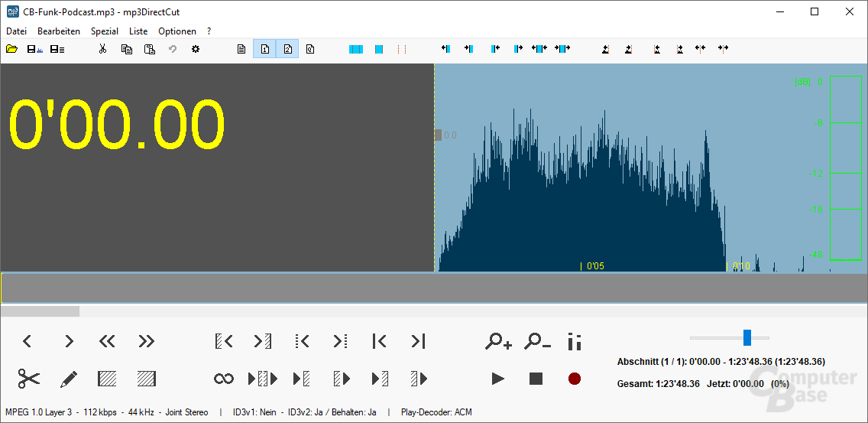The width and height of the screenshot is (868, 423).
Task: Start playback with the play button
Action: pos(497,379)
